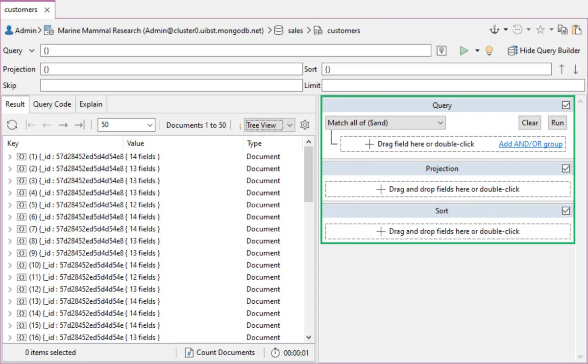Open the Tree View dropdown
Image resolution: width=588 pixels, height=364 pixels.
point(270,125)
